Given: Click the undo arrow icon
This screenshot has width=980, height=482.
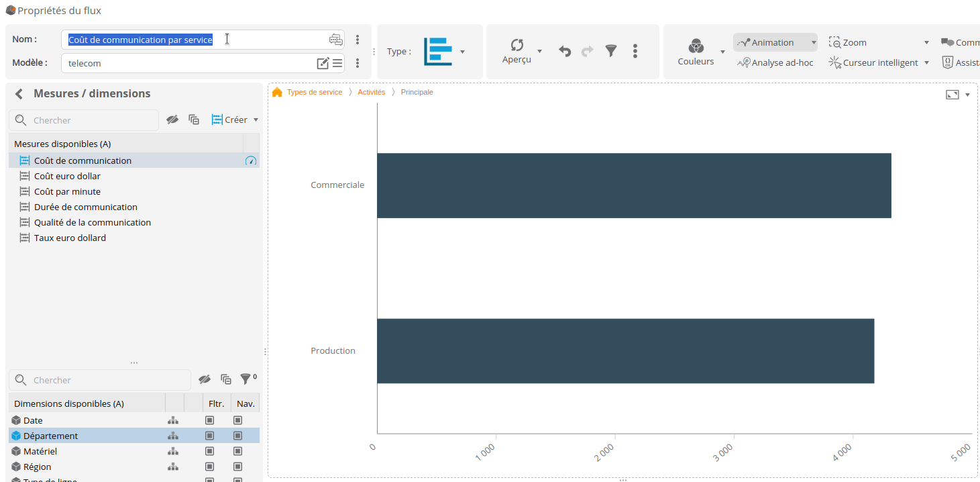Looking at the screenshot, I should coord(565,51).
